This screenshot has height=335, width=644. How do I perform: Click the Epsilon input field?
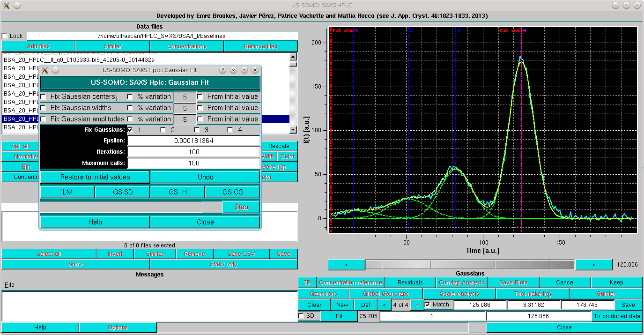click(194, 141)
